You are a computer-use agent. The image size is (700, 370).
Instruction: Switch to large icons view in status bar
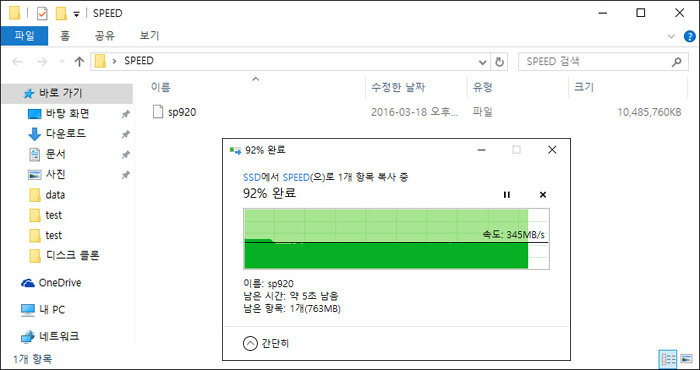(686, 358)
